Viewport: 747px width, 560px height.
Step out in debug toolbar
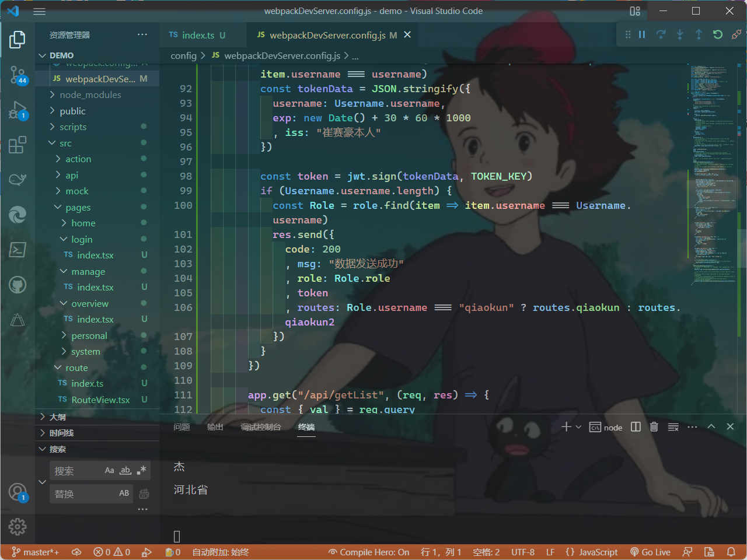click(699, 35)
